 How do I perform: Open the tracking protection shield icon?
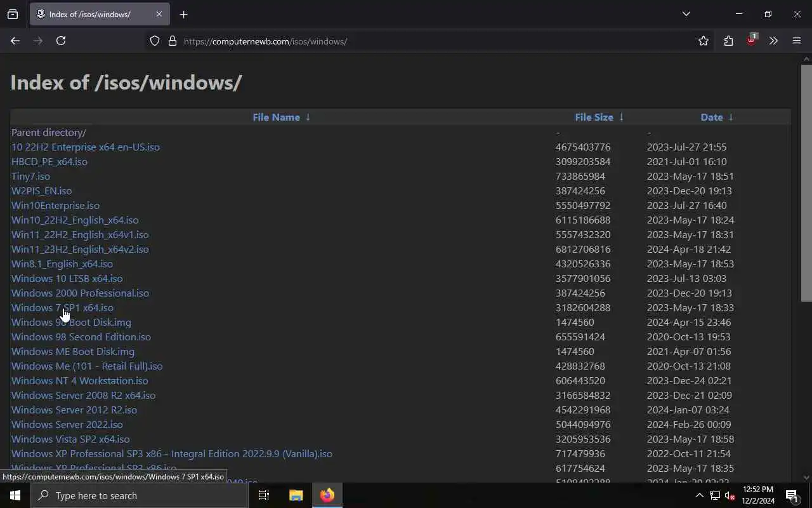pyautogui.click(x=155, y=41)
